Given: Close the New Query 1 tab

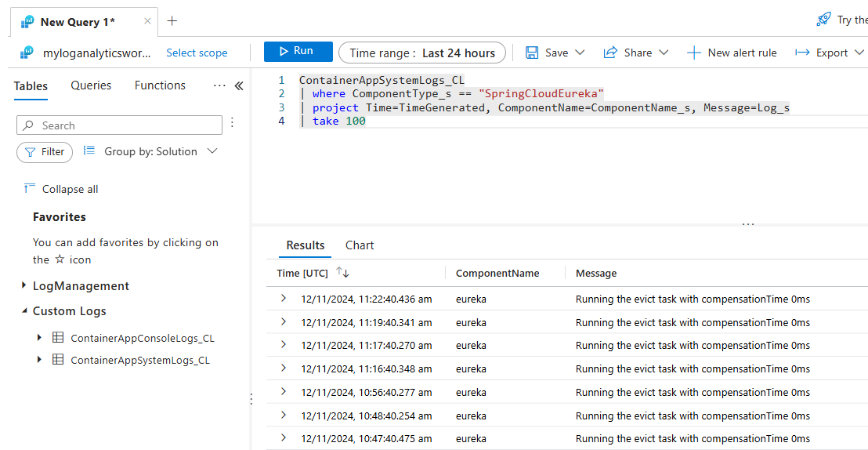Looking at the screenshot, I should pyautogui.click(x=147, y=22).
